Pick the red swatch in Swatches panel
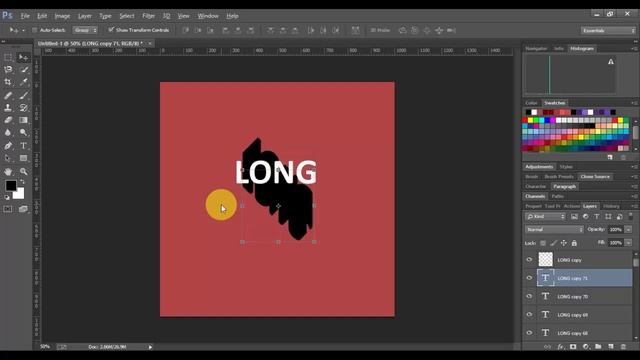 click(x=525, y=120)
